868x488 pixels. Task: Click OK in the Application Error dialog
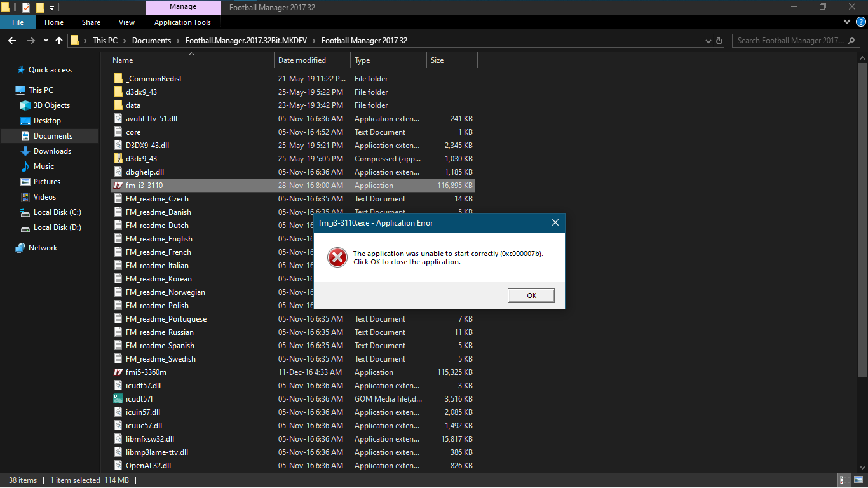(x=531, y=295)
